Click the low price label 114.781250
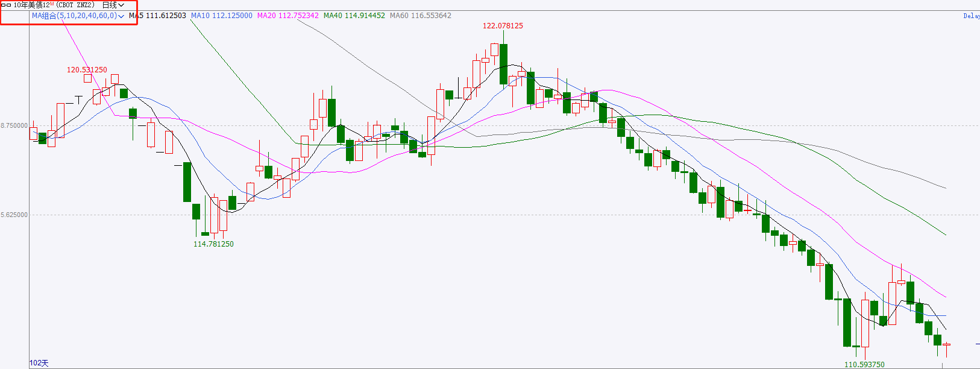 click(213, 244)
